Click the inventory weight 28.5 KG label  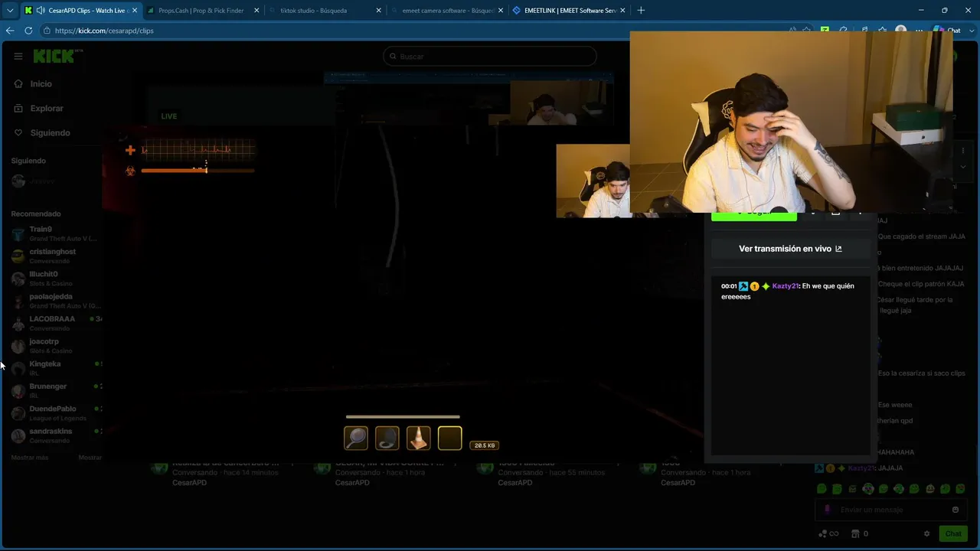[x=485, y=445]
